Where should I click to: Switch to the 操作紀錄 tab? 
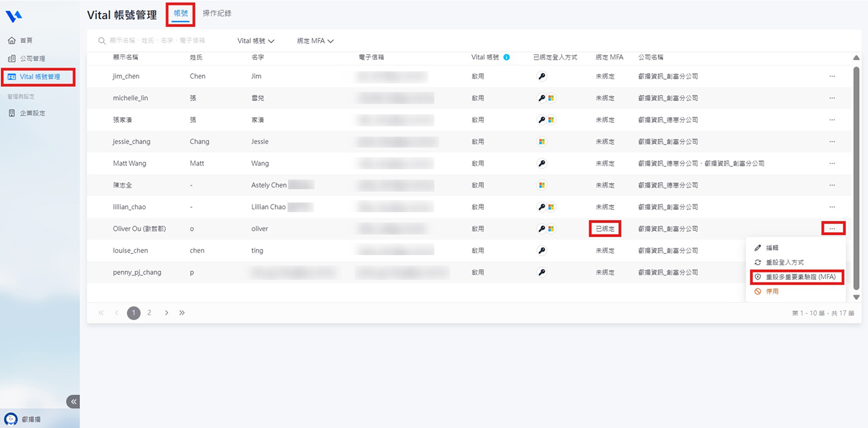pyautogui.click(x=217, y=13)
